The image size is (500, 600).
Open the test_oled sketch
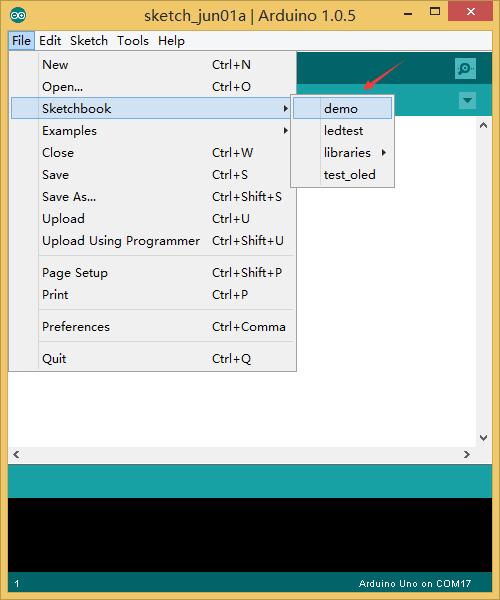(343, 174)
